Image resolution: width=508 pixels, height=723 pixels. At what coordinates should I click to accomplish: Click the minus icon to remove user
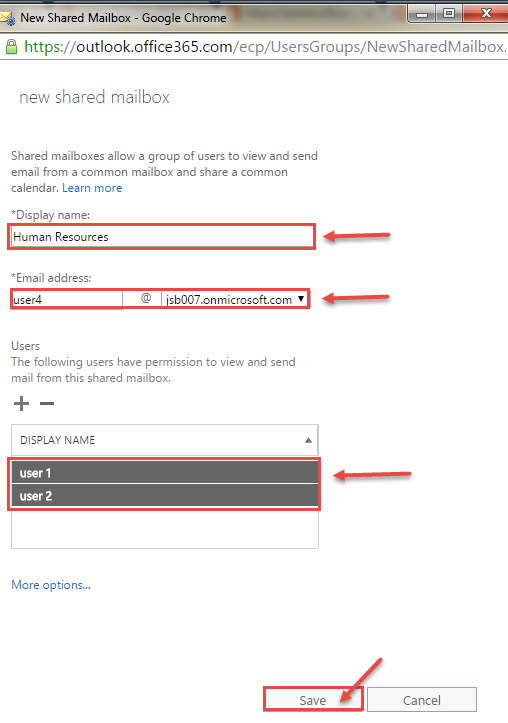point(47,403)
